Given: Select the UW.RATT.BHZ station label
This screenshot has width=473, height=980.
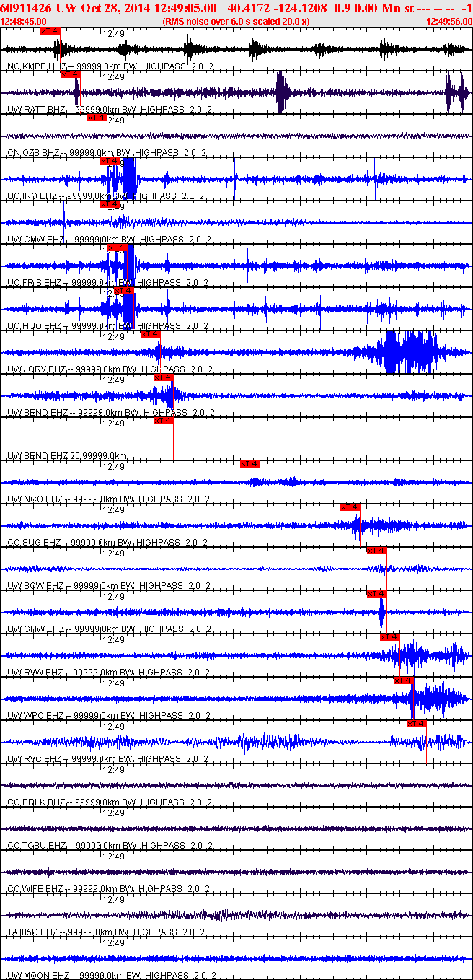Looking at the screenshot, I should click(x=109, y=110).
